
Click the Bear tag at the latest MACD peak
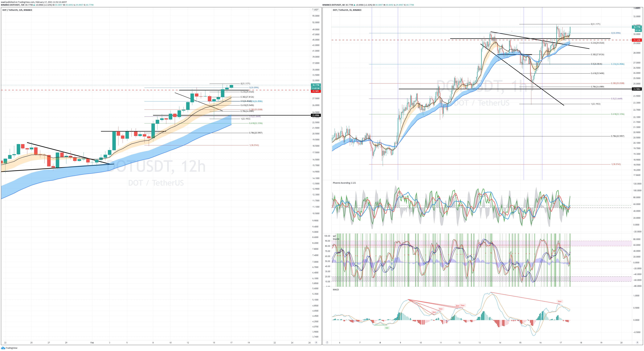[x=560, y=301]
